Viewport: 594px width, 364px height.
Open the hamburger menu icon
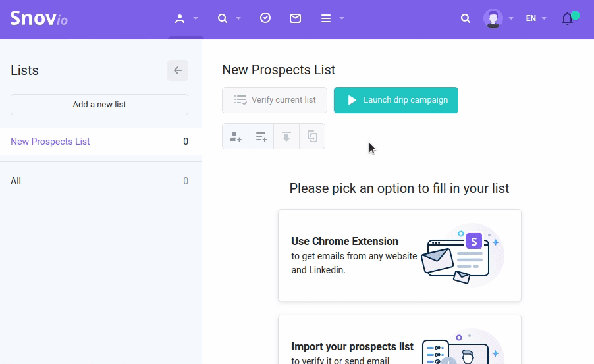pos(326,18)
